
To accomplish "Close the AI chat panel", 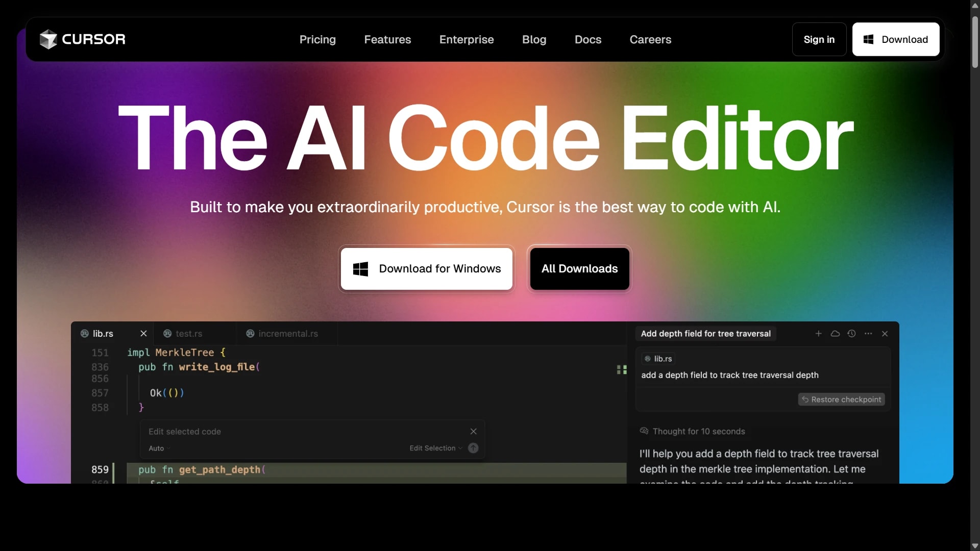I will [885, 334].
